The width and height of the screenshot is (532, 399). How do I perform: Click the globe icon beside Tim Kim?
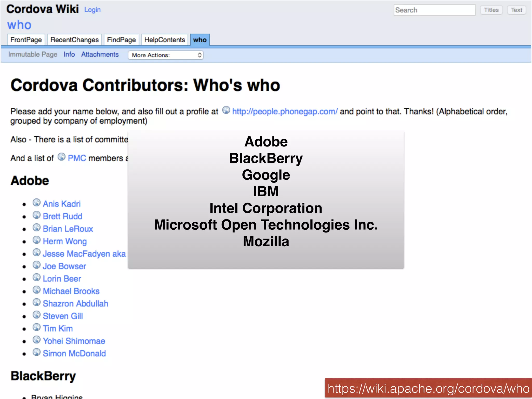[37, 327]
